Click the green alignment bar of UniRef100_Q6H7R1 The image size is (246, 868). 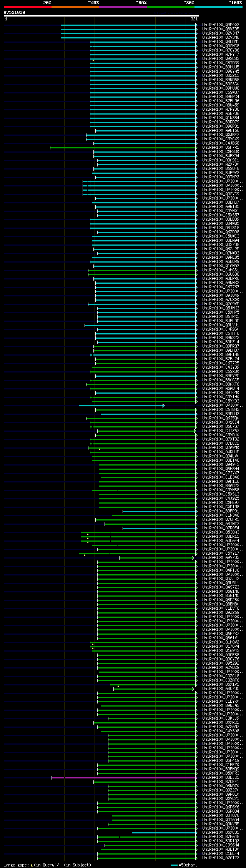pos(123,148)
